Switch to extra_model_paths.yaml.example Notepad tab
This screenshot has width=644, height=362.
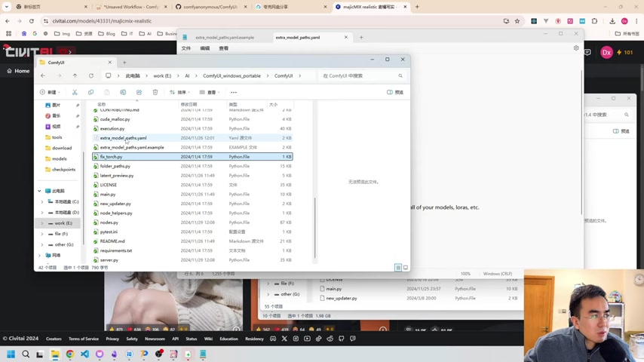click(225, 38)
